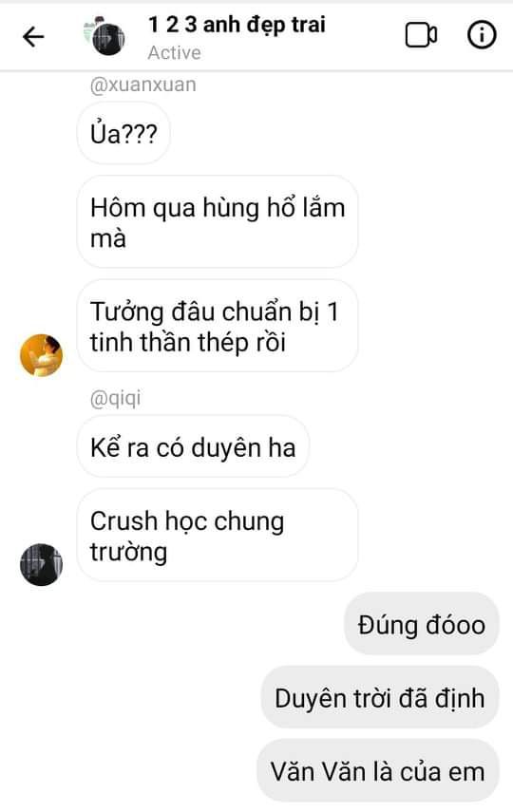The image size is (513, 812).
Task: Tap the @qiqi sender label
Action: [x=115, y=399]
